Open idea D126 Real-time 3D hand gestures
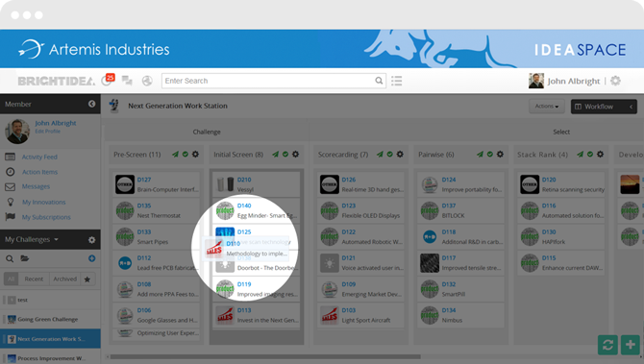The height and width of the screenshot is (364, 644). tap(360, 184)
